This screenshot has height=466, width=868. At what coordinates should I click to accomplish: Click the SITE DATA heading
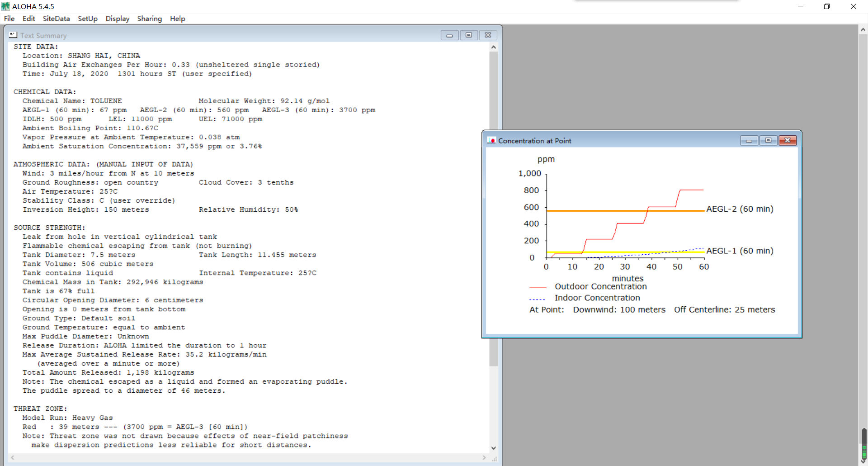click(x=36, y=47)
